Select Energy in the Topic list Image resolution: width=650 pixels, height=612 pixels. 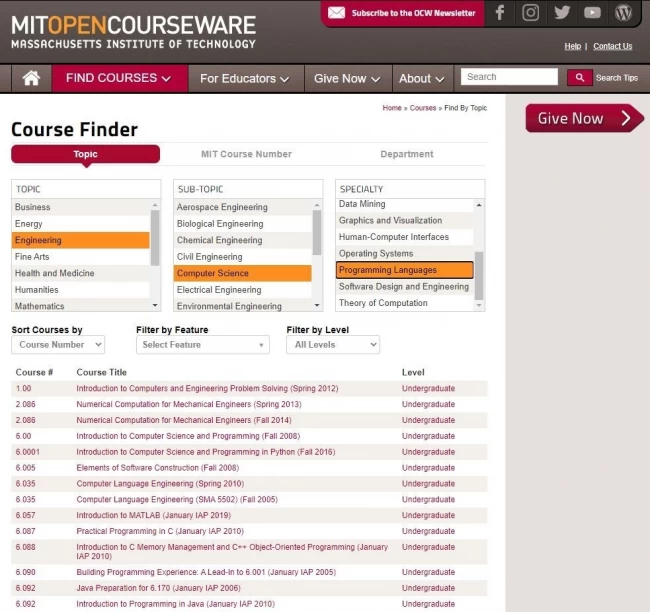point(80,224)
